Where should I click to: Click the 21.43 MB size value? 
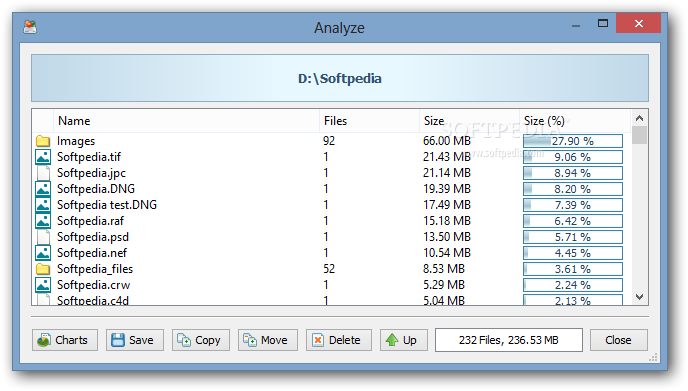click(x=447, y=157)
